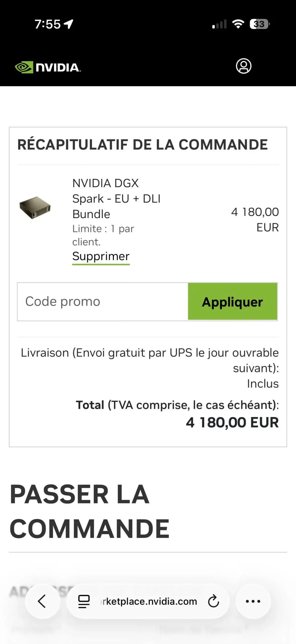Open the account profile icon
Image resolution: width=296 pixels, height=644 pixels.
243,66
